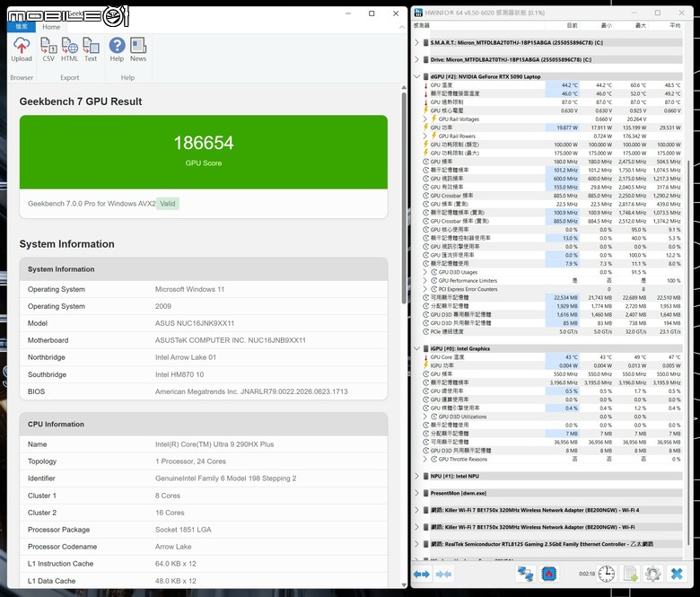Open HWiNFO settings gear icon

(652, 574)
